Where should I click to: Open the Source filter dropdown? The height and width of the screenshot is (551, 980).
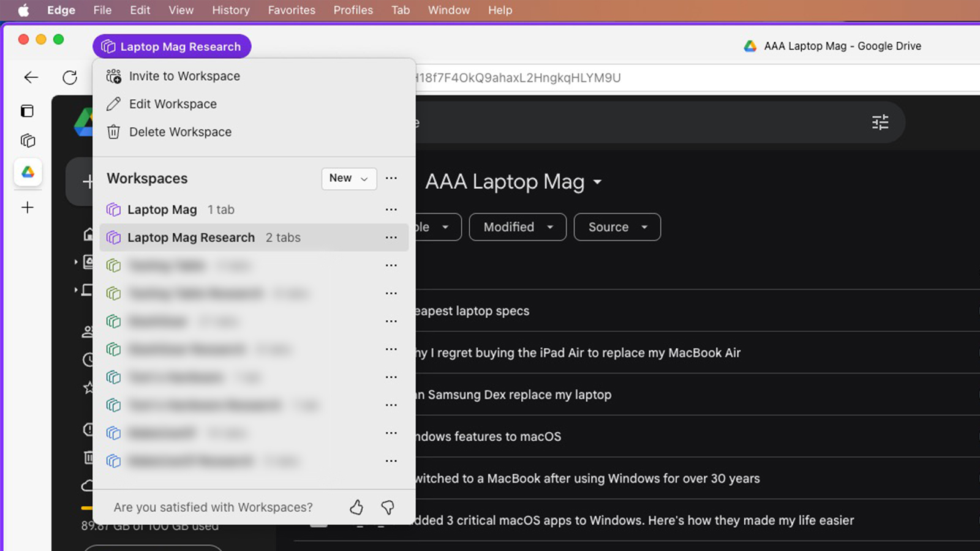617,227
